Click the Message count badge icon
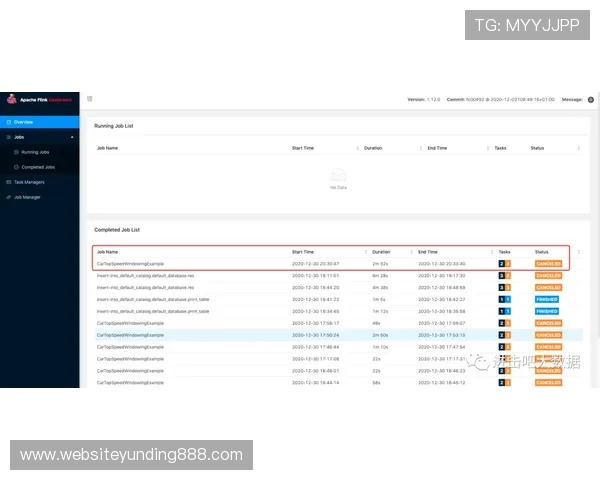This screenshot has width=600, height=480. tap(591, 100)
